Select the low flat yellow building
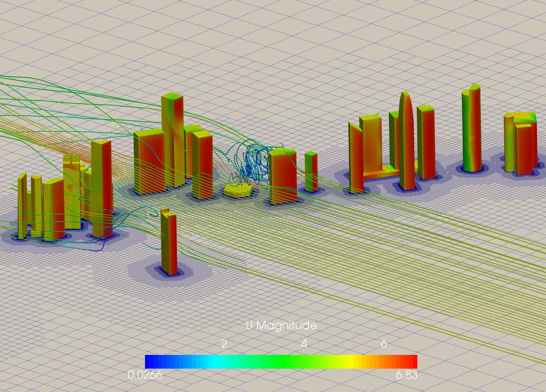The width and height of the screenshot is (546, 392). pyautogui.click(x=238, y=190)
